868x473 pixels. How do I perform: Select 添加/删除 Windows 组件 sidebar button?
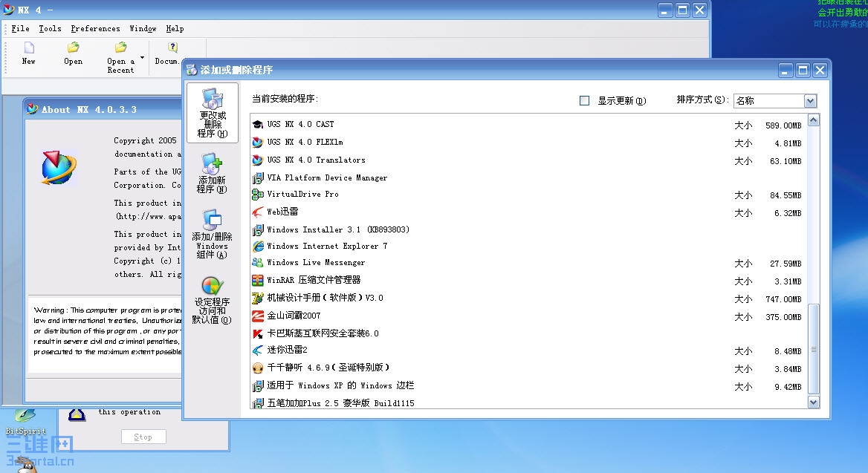(x=212, y=234)
